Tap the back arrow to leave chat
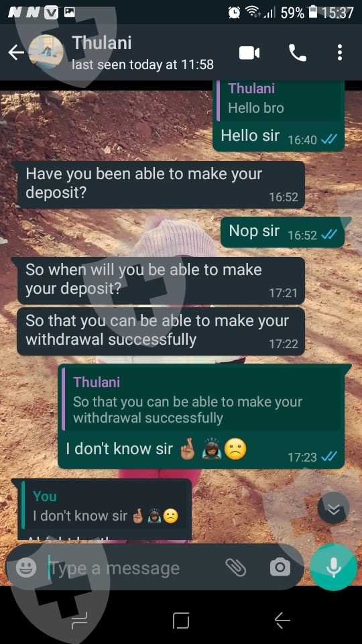Screen dimensions: 362x644 (x=16, y=52)
